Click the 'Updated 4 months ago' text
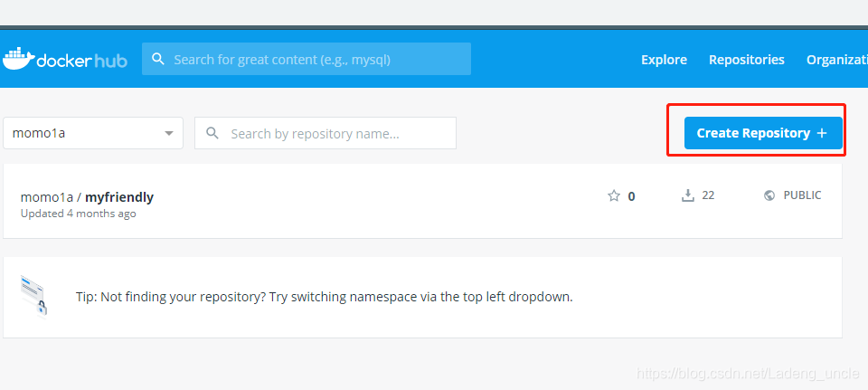 [x=78, y=214]
